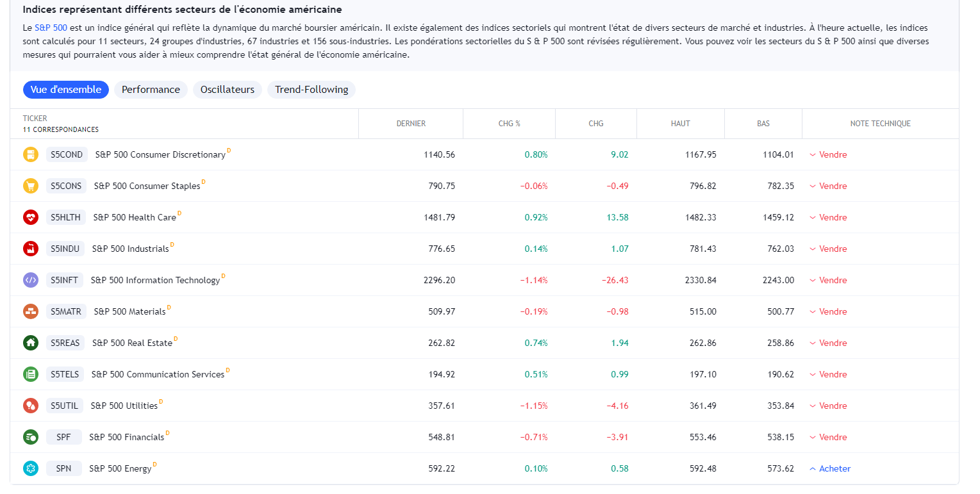Open the Oscillateurs tab
This screenshot has height=494, width=980.
coord(228,90)
